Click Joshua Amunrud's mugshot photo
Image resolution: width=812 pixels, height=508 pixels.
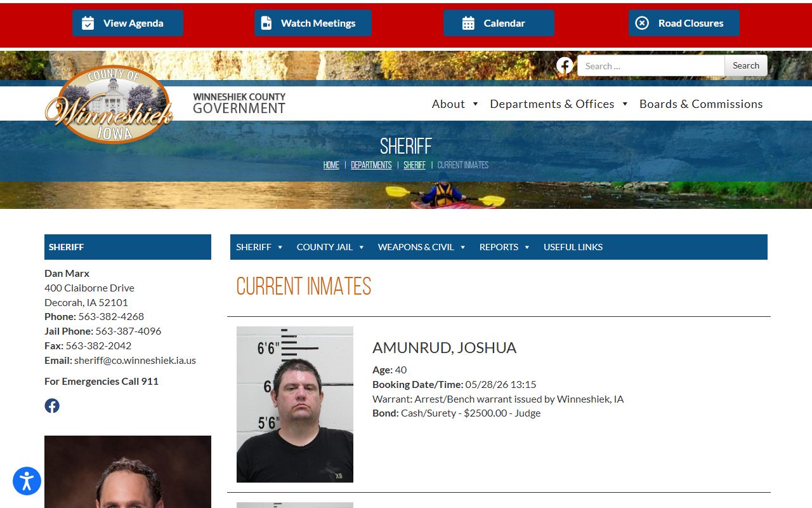coord(295,404)
